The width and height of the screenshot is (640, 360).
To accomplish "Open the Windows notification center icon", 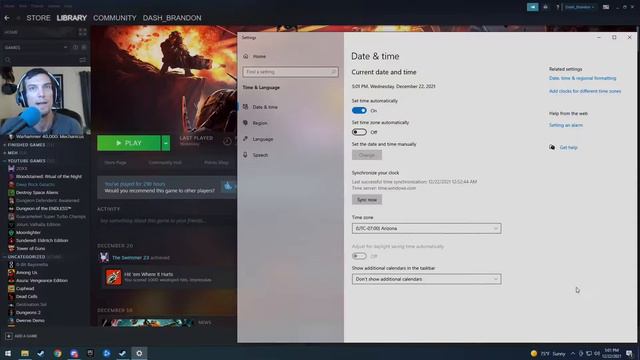I will (x=629, y=353).
